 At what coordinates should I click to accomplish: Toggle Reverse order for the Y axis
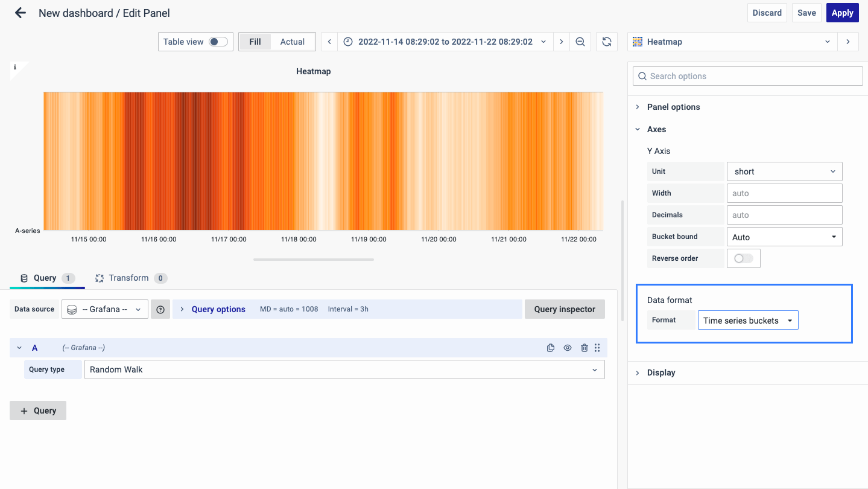tap(743, 258)
